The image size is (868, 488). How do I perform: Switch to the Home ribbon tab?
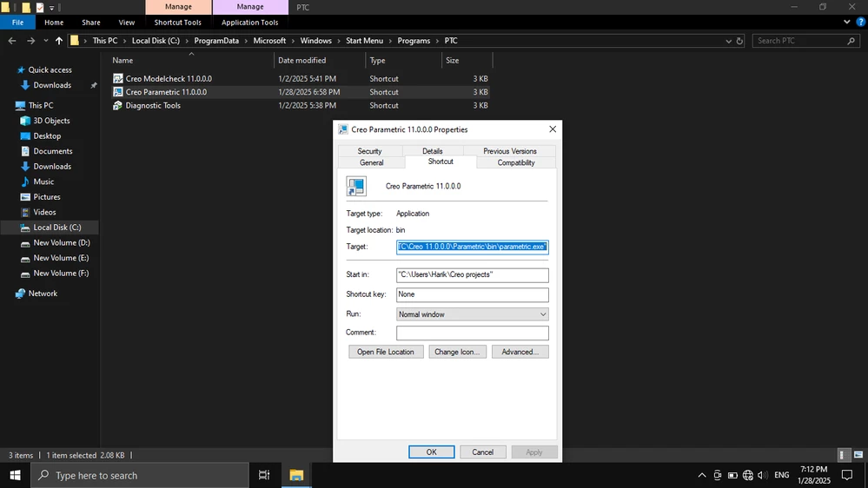(54, 22)
